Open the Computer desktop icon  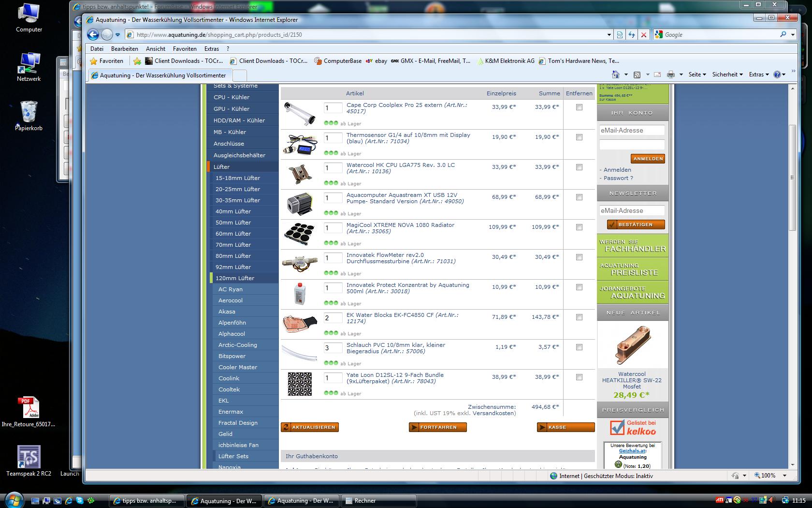tap(29, 17)
